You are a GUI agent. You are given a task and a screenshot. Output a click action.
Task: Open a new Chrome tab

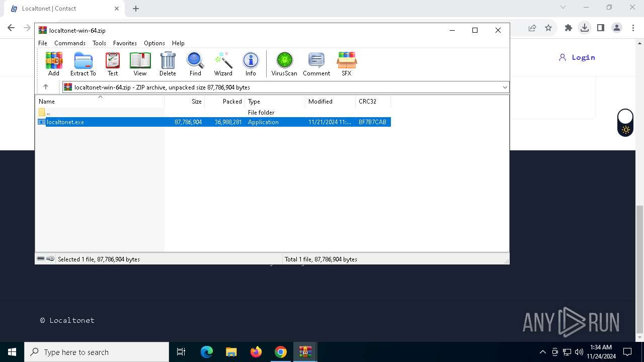136,9
